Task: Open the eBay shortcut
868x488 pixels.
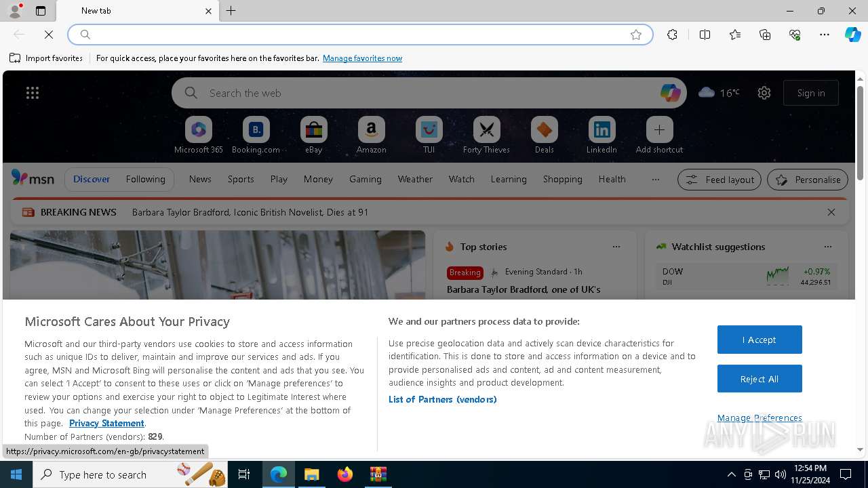Action: 313,136
